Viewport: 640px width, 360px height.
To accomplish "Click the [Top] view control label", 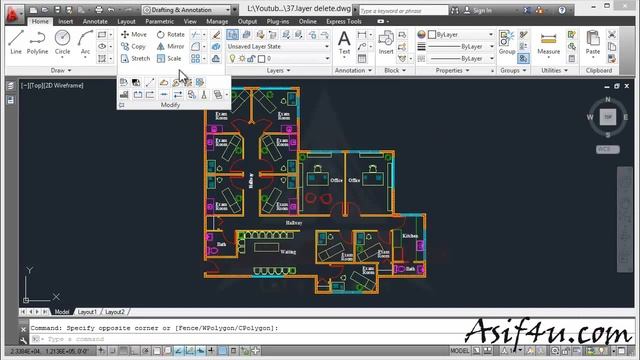I will pos(37,85).
